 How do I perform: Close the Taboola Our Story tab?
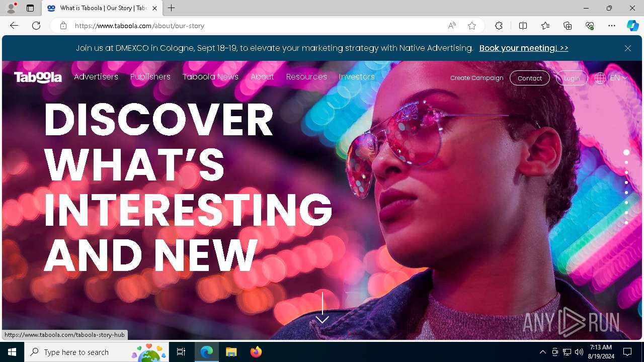point(155,8)
